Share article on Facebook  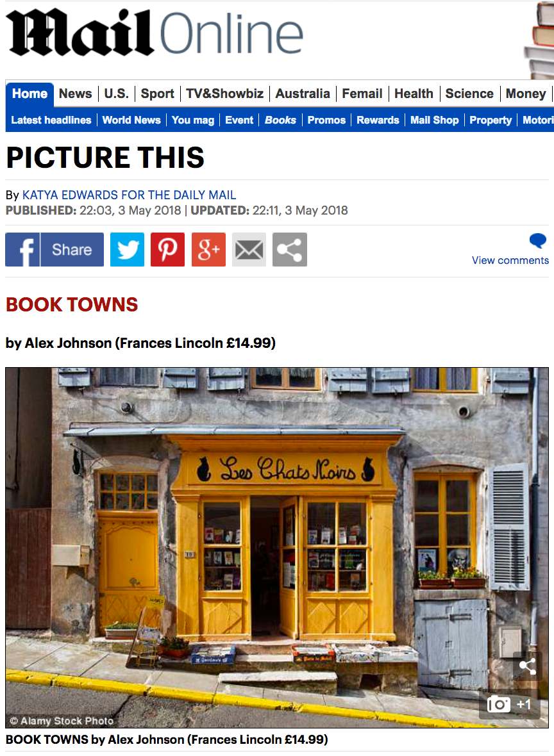tap(55, 249)
